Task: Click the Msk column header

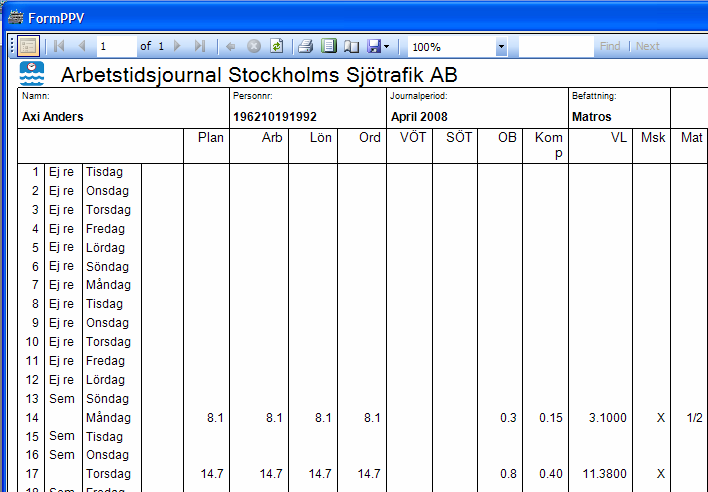Action: pos(653,138)
